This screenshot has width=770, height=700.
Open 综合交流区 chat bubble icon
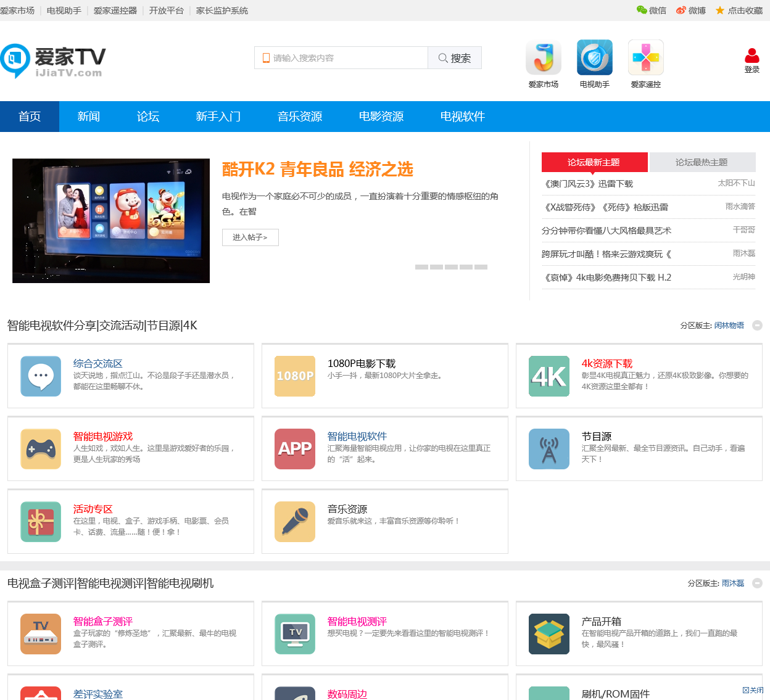point(41,376)
